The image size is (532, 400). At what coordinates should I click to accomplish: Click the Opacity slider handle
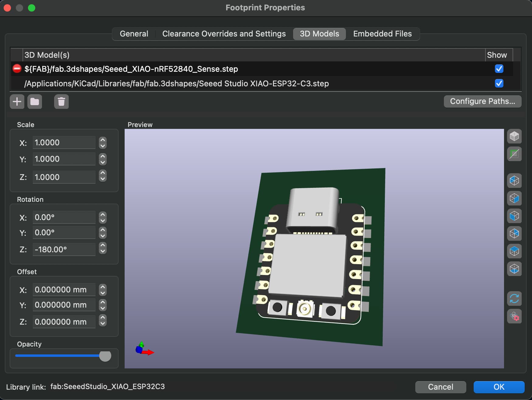coord(105,356)
